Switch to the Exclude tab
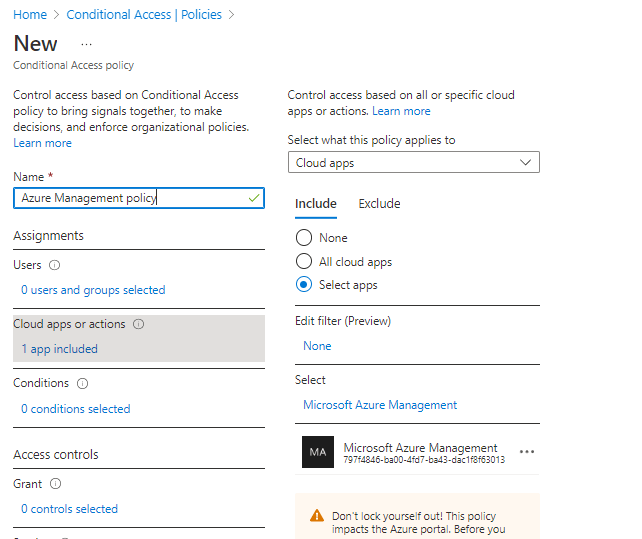642x539 pixels. (x=379, y=204)
